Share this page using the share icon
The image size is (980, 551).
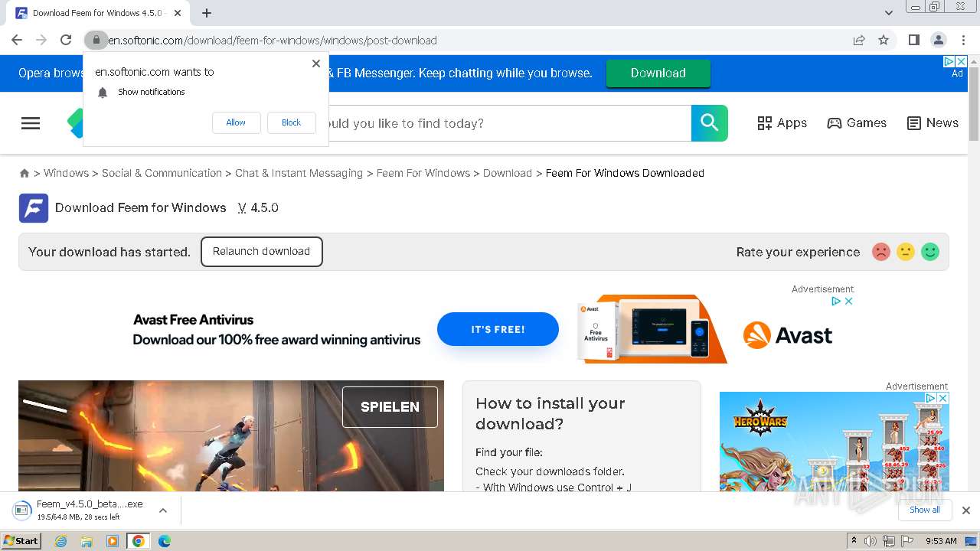[x=859, y=40]
